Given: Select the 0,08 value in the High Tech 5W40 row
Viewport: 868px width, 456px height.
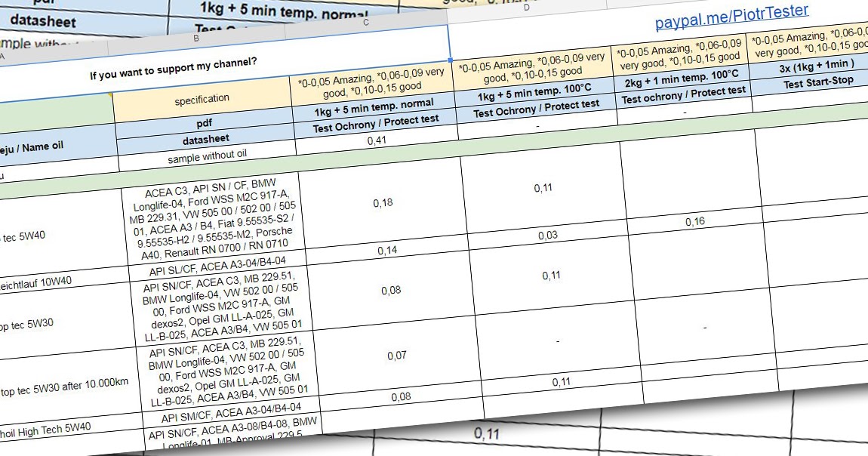Looking at the screenshot, I should click(x=402, y=397).
